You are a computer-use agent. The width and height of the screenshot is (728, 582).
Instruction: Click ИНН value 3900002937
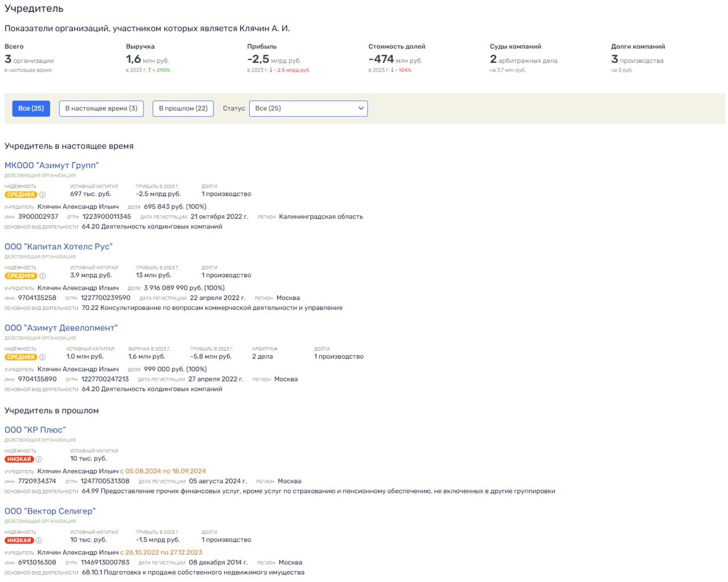38,217
